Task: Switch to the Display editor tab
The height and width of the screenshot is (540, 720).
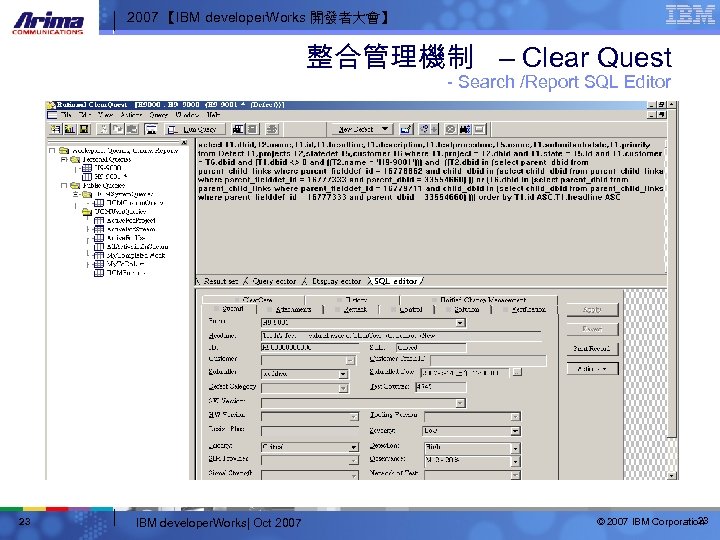Action: (336, 281)
